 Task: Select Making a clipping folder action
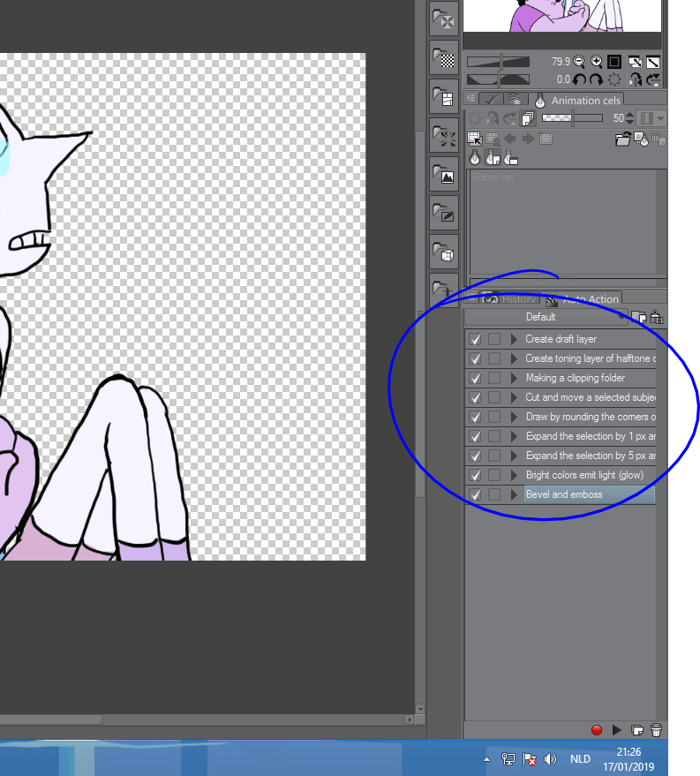(589, 378)
